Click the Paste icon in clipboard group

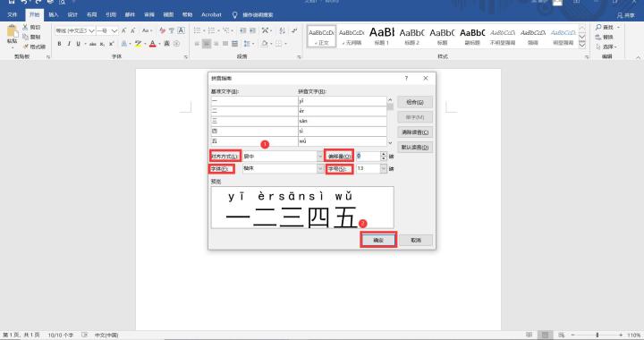click(13, 31)
